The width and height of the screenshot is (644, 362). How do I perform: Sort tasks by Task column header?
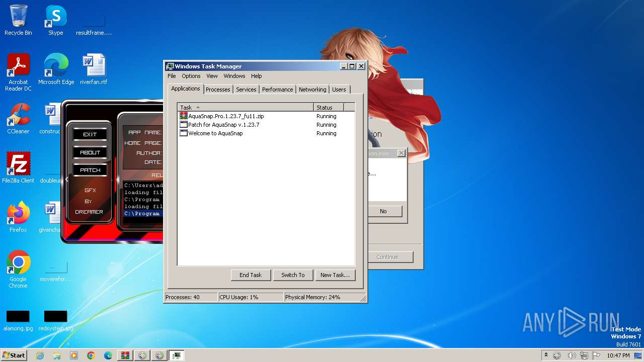pyautogui.click(x=246, y=107)
